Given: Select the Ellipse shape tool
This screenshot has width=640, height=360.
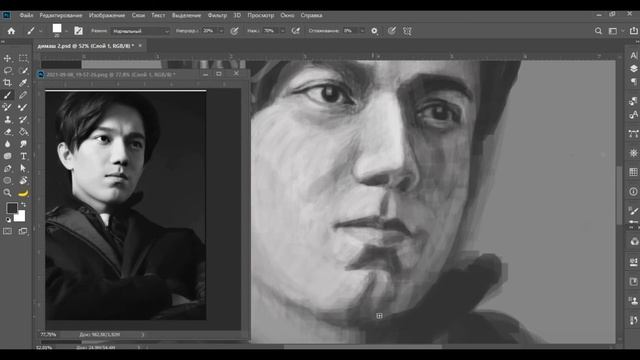Looking at the screenshot, I should [x=7, y=180].
